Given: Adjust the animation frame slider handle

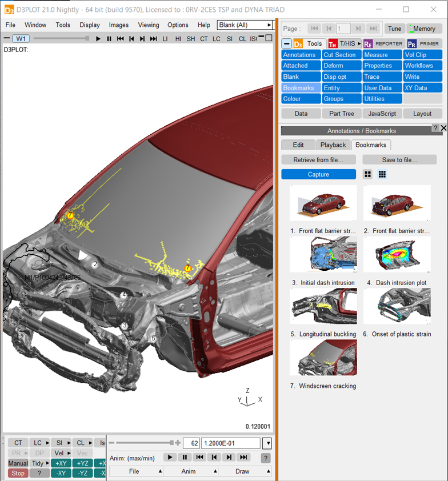Looking at the screenshot, I should click(171, 443).
